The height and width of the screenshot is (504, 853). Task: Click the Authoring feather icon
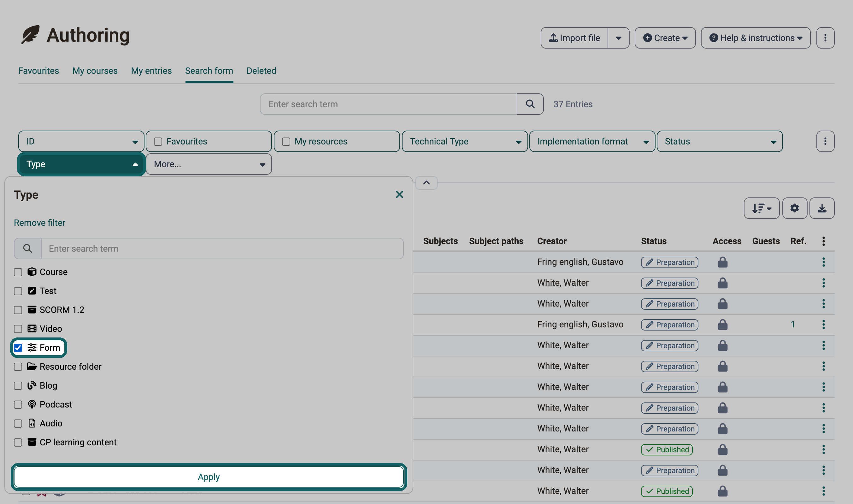point(30,35)
